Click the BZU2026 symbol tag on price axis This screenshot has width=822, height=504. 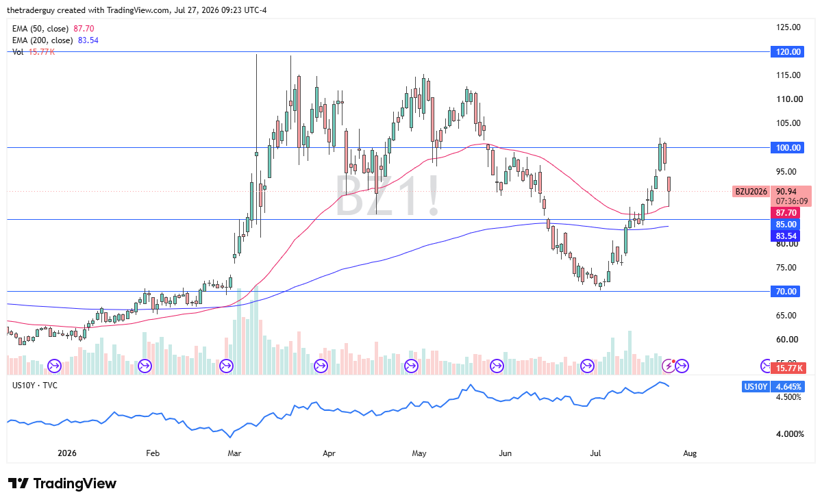tap(751, 192)
